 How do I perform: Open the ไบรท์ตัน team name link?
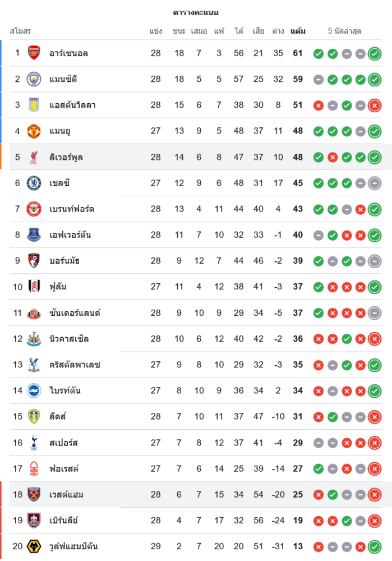pyautogui.click(x=65, y=390)
